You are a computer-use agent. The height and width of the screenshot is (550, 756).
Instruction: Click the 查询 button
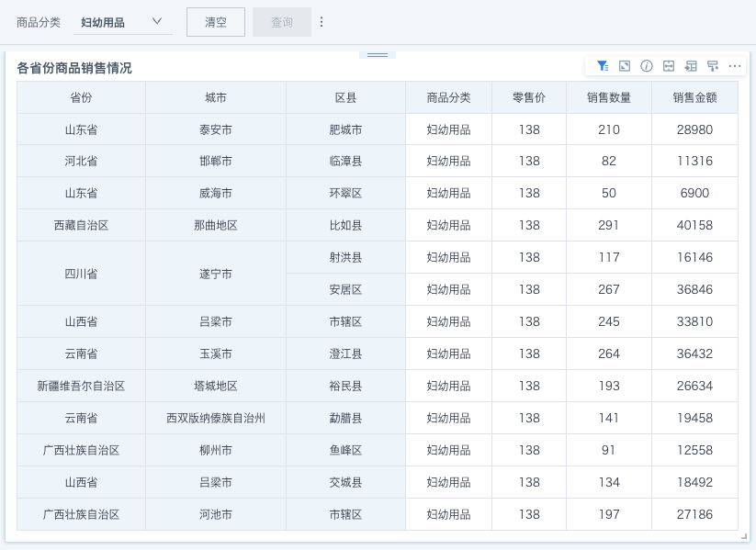282,22
